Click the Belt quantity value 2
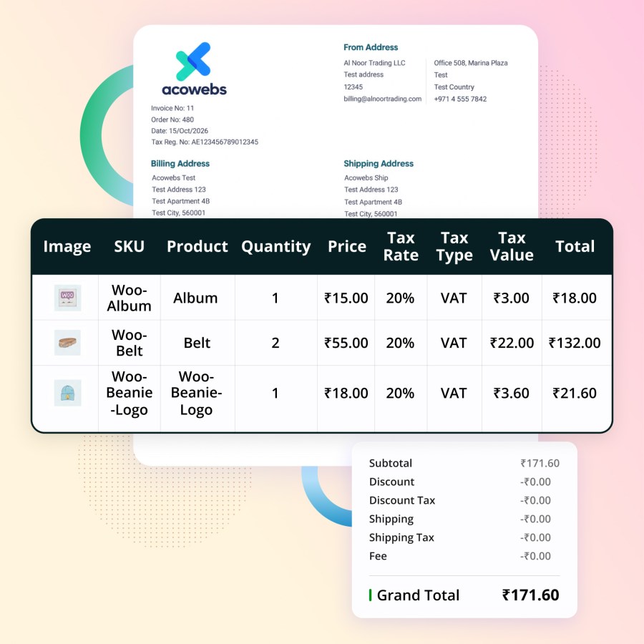Screen dimensions: 644x644 tap(275, 343)
